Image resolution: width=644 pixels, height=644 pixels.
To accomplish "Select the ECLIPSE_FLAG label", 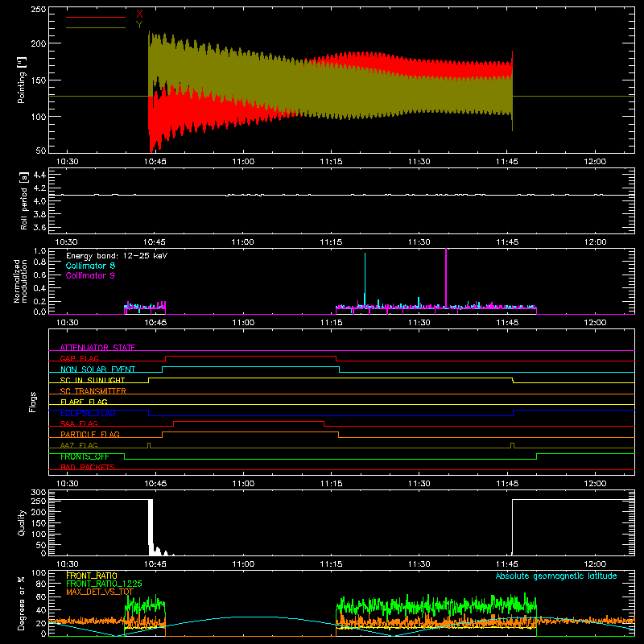I will click(x=88, y=413).
